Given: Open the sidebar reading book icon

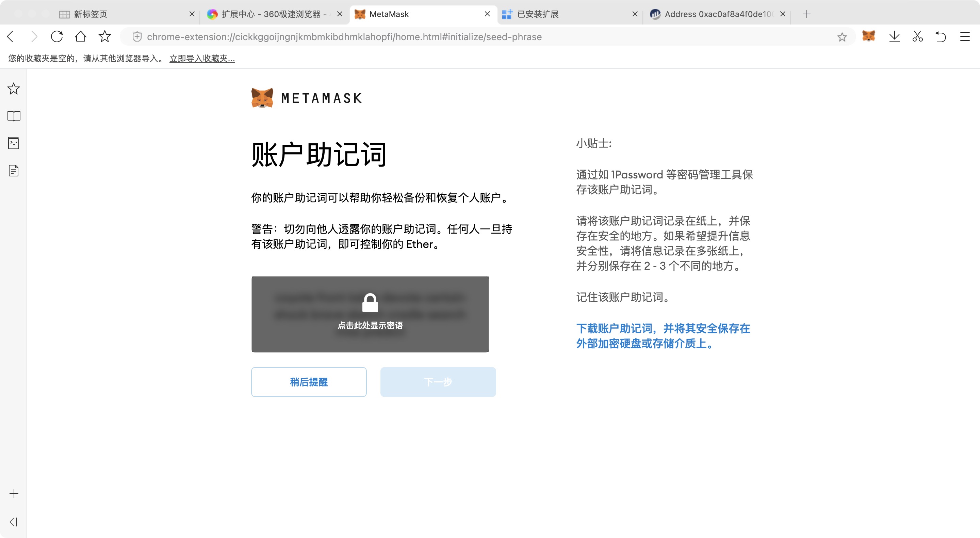Looking at the screenshot, I should click(x=14, y=116).
